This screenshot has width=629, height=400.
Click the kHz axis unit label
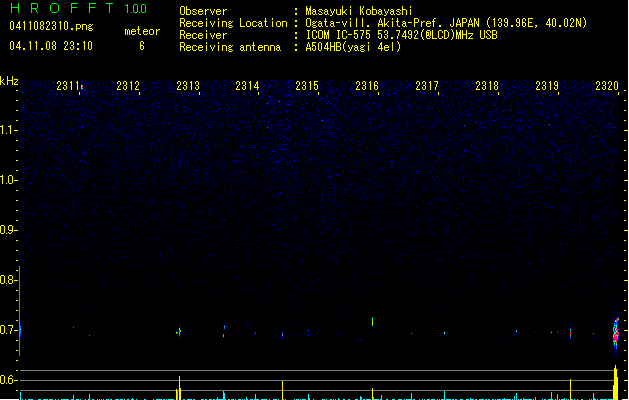coord(9,81)
